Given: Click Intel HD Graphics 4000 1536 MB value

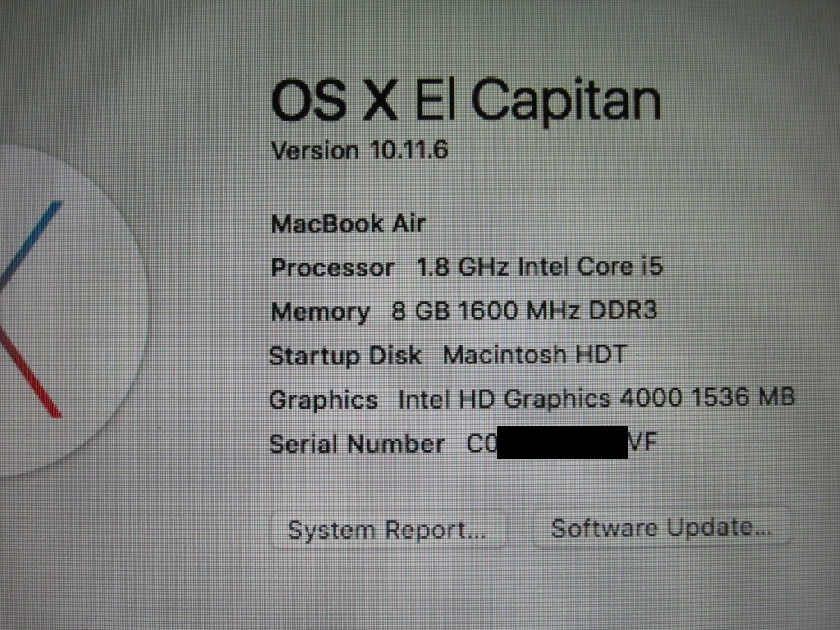Looking at the screenshot, I should pyautogui.click(x=596, y=398).
